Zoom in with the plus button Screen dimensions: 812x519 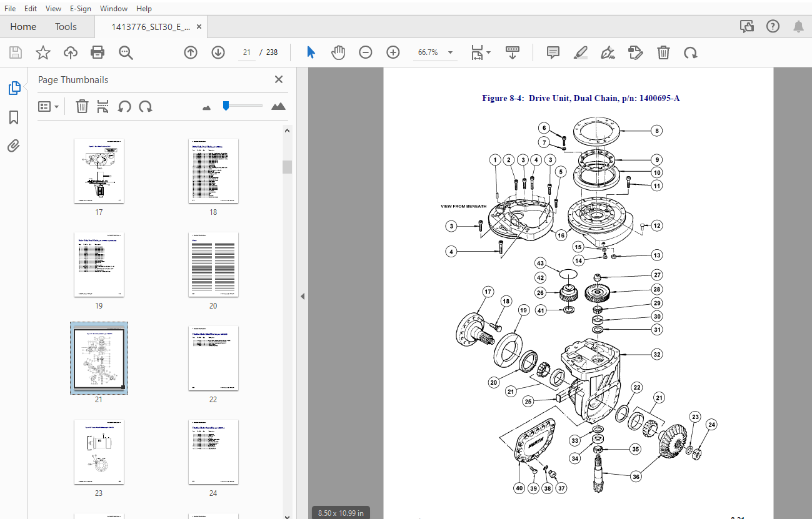(393, 52)
